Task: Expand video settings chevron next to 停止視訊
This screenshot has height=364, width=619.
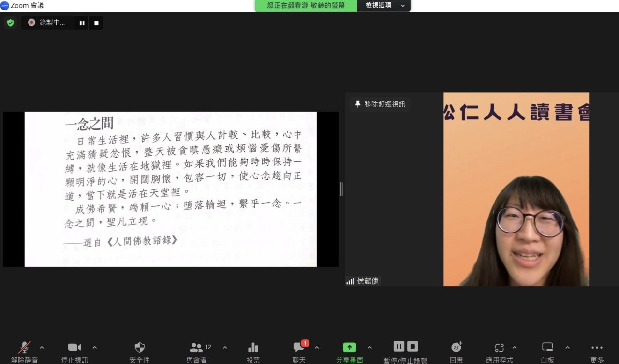Action: (x=95, y=347)
